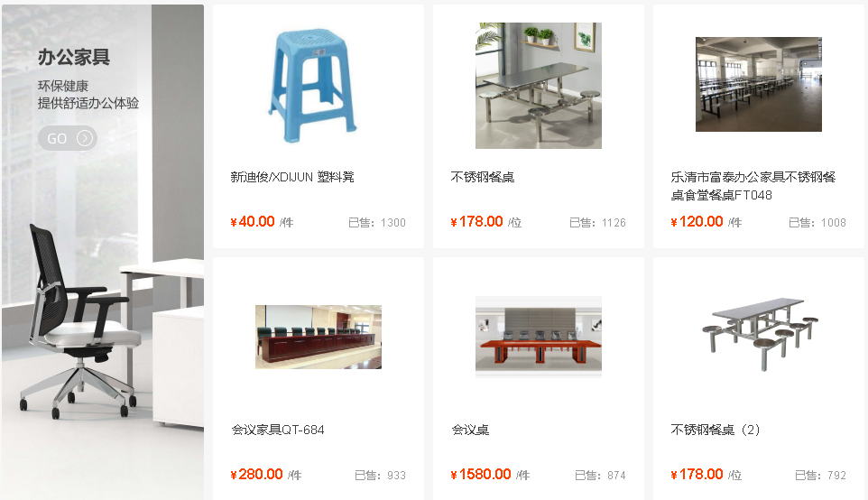
Task: Click the conference furniture QT-684 image
Action: (x=319, y=337)
